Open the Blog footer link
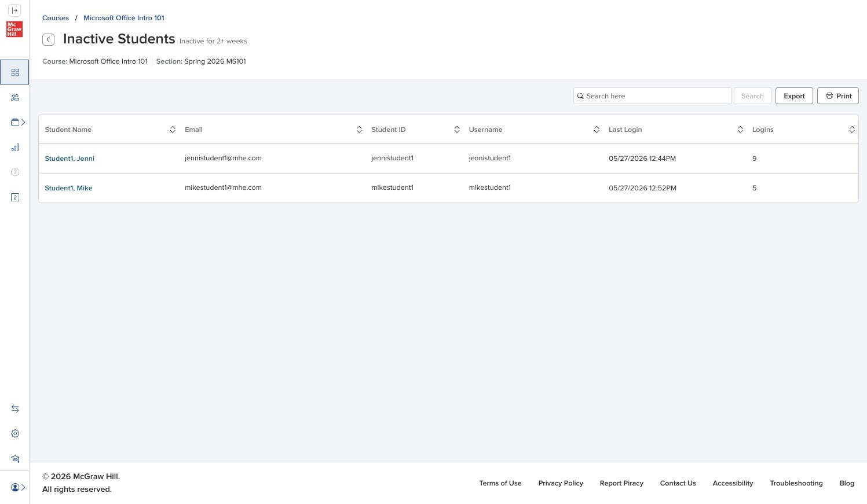The image size is (867, 504). click(x=847, y=483)
